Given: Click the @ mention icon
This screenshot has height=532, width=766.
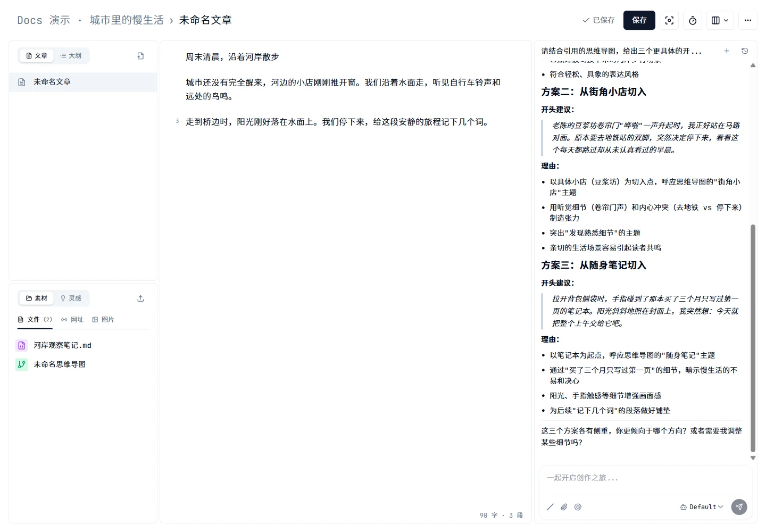Looking at the screenshot, I should 578,507.
